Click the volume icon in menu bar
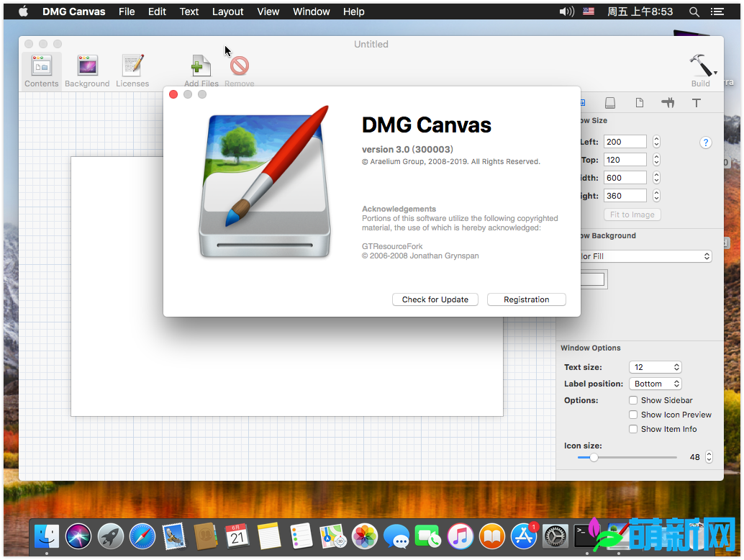Screen dimensions: 744x560 566,12
